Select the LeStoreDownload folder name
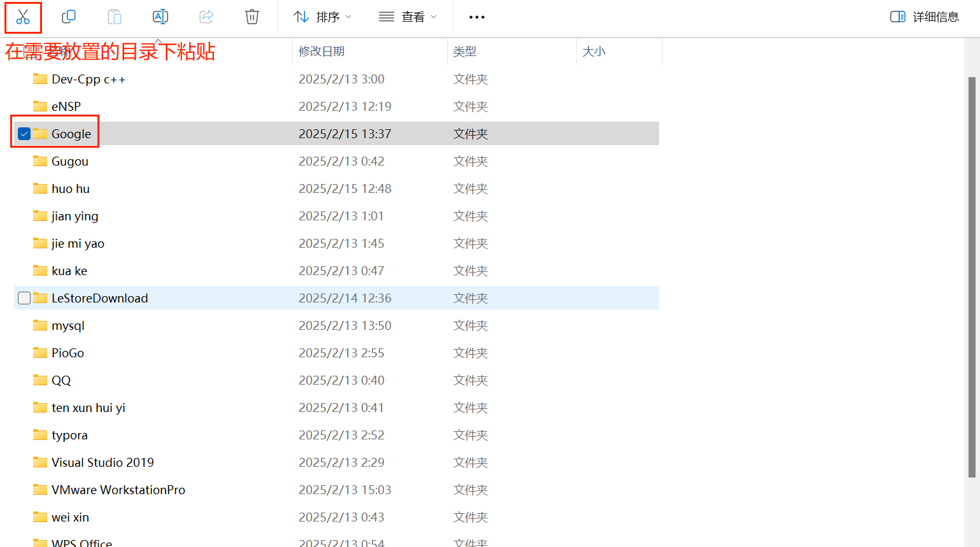Image resolution: width=980 pixels, height=547 pixels. coord(100,298)
